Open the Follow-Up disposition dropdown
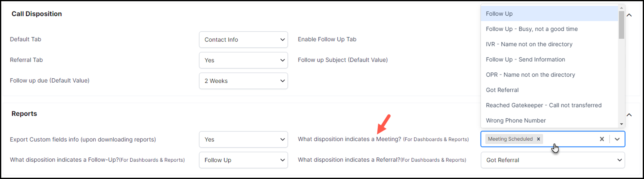This screenshot has width=644, height=179. (x=243, y=160)
